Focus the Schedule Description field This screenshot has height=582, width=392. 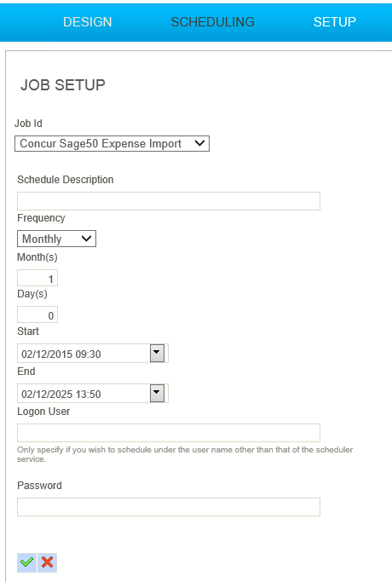[169, 201]
